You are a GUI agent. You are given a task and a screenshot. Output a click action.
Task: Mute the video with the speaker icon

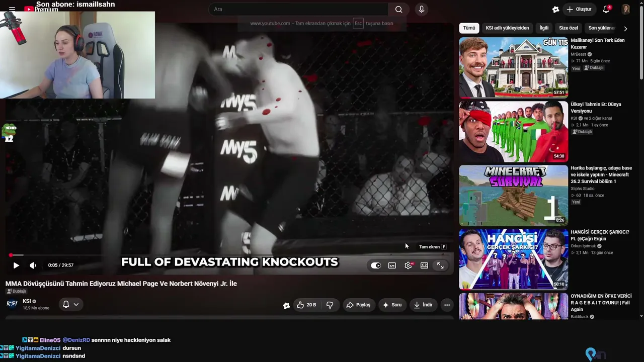pos(33,265)
